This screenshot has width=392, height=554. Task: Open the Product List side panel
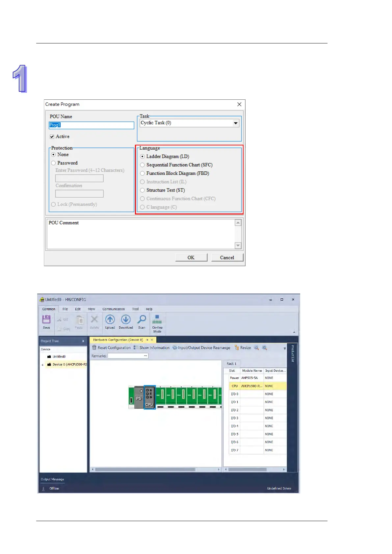point(292,353)
